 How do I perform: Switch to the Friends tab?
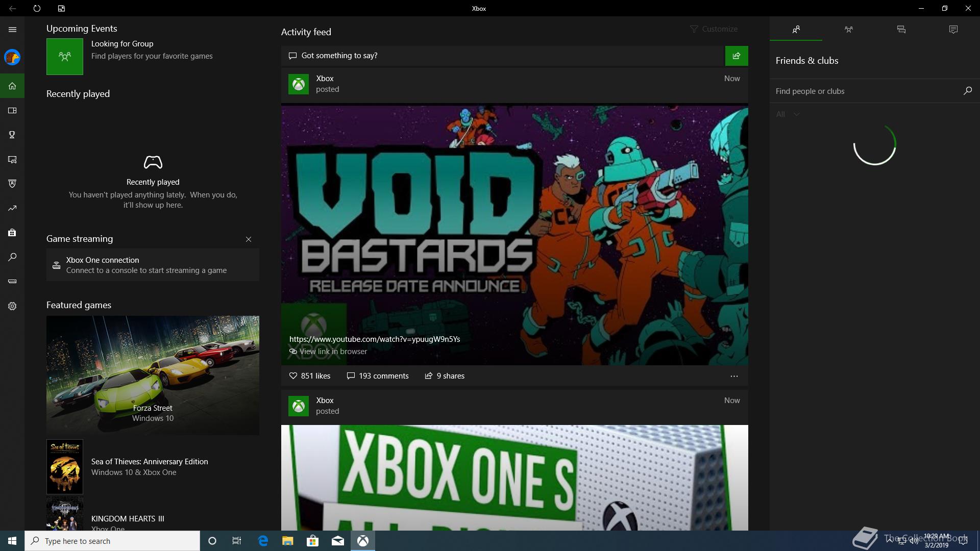796,30
